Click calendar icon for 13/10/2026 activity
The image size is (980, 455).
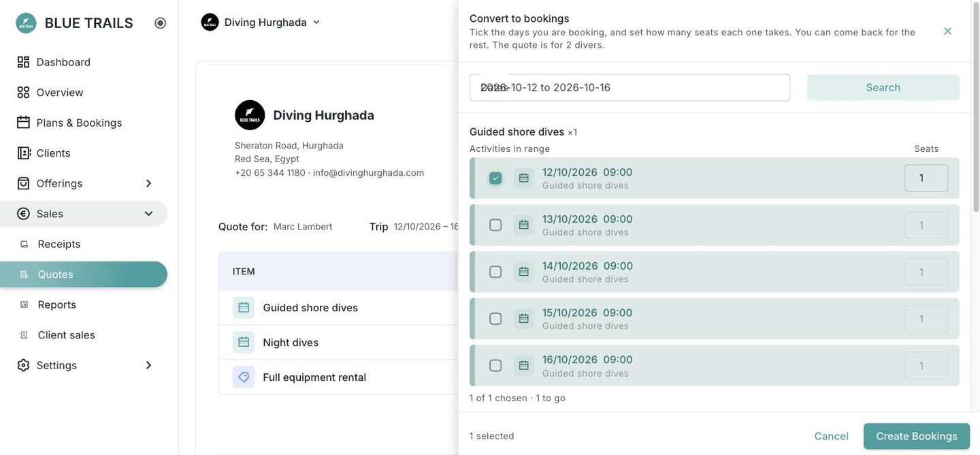(x=524, y=225)
